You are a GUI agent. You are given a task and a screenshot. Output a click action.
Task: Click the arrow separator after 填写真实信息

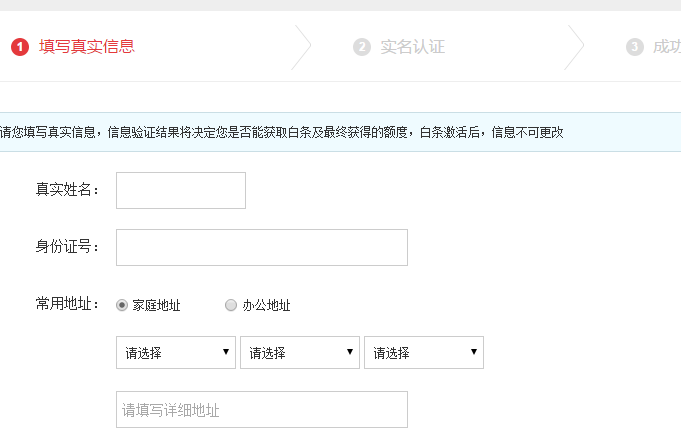tap(301, 46)
